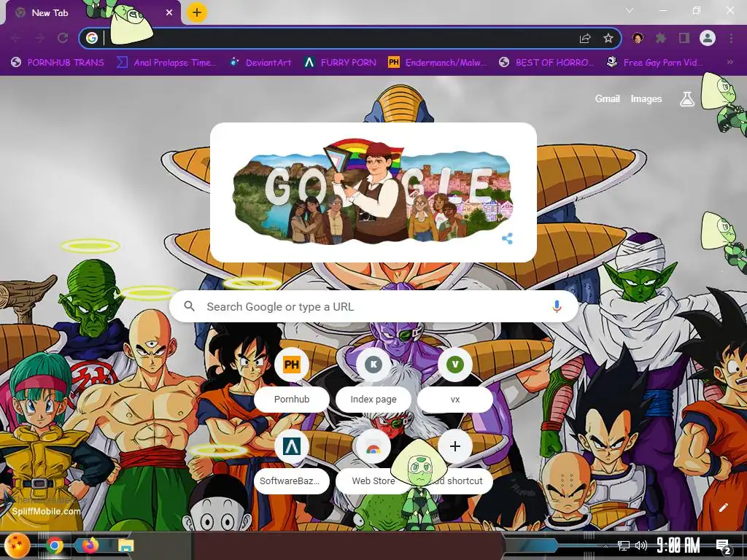
Task: Open the volume speaker tray icon
Action: [640, 545]
